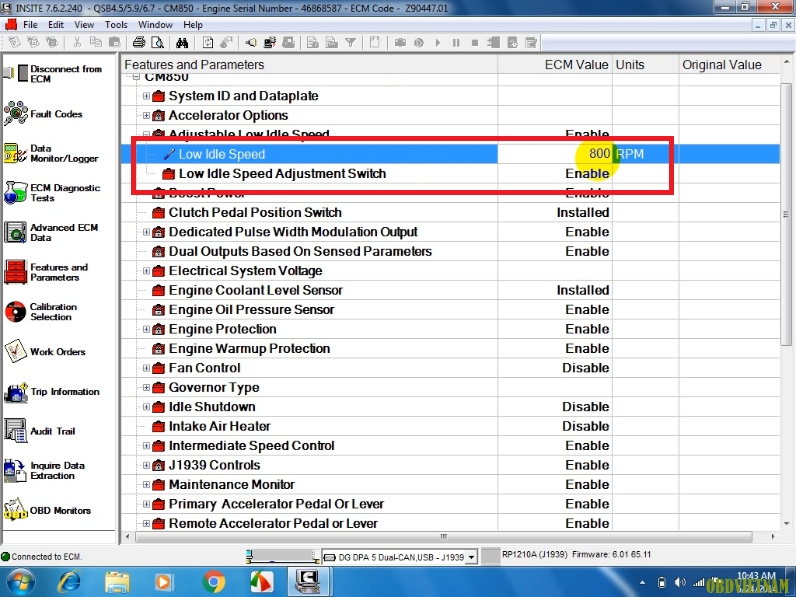Viewport: 796px width, 597px height.
Task: Open the Window menu
Action: tap(155, 24)
